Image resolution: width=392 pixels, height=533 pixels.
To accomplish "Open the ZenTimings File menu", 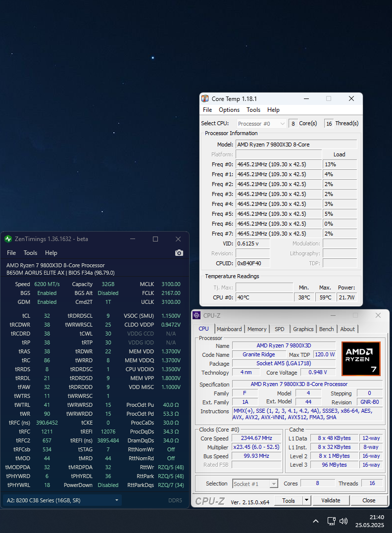I will coord(11,253).
